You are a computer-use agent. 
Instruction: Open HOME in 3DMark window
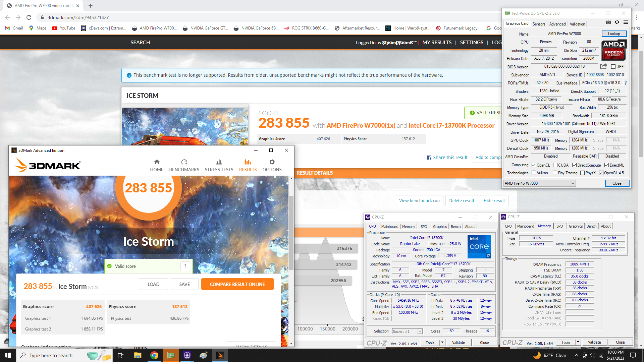(157, 166)
